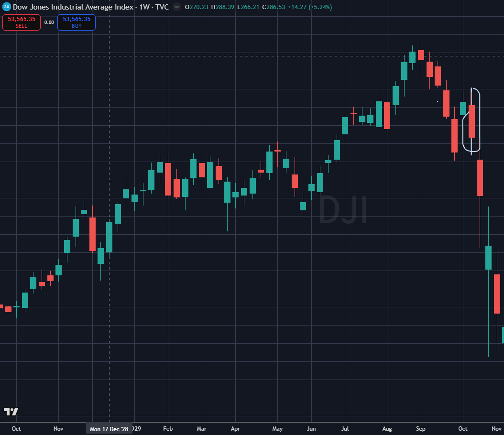This screenshot has width=504, height=435.
Task: Click the blue BUY 53,565.35 button
Action: pyautogui.click(x=77, y=22)
